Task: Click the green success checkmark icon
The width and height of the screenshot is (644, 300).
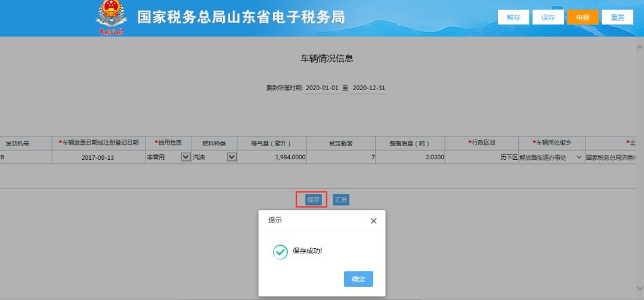Action: (x=280, y=252)
